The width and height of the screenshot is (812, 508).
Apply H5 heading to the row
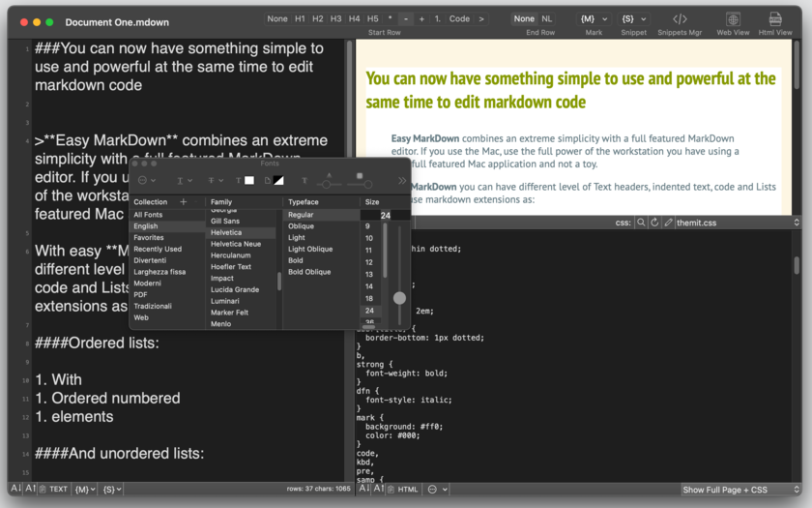tap(372, 18)
